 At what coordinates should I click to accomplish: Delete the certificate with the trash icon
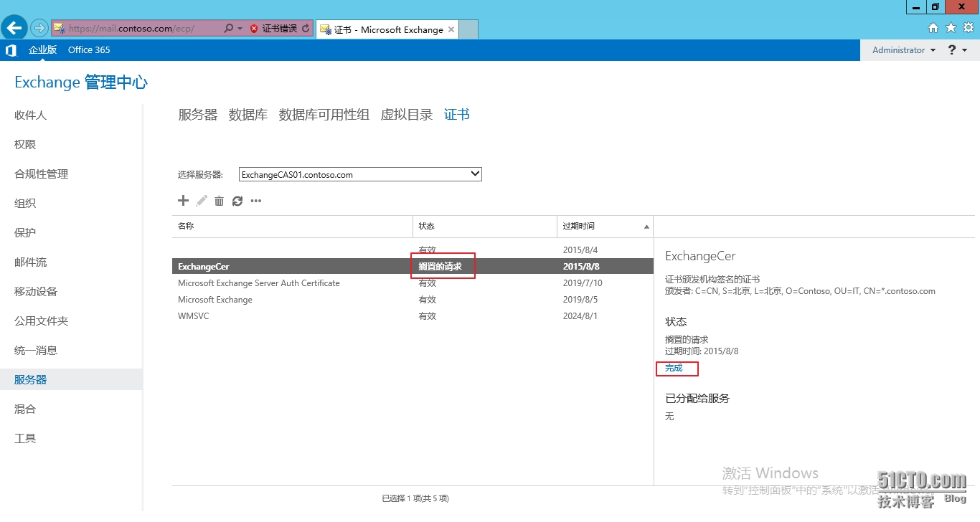coord(219,201)
